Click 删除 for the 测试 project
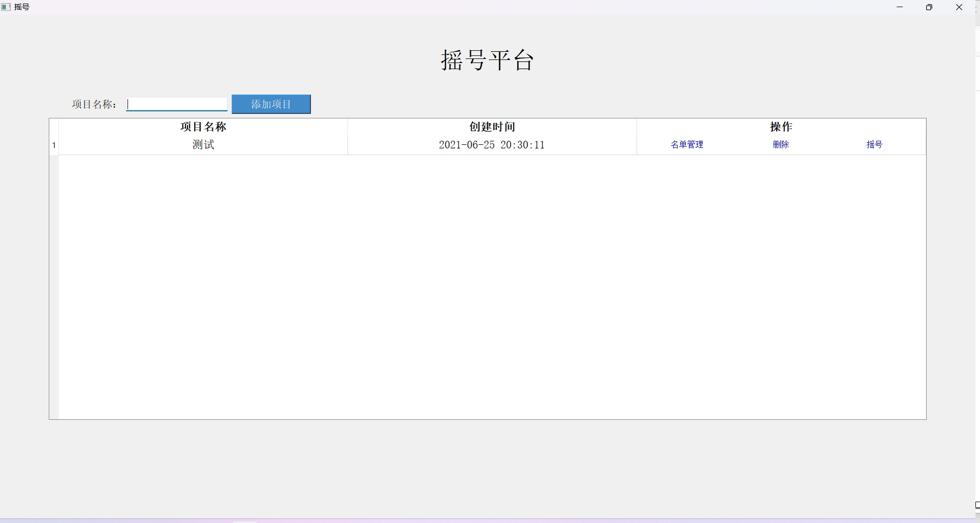Screen dimensions: 980x523 (781, 145)
